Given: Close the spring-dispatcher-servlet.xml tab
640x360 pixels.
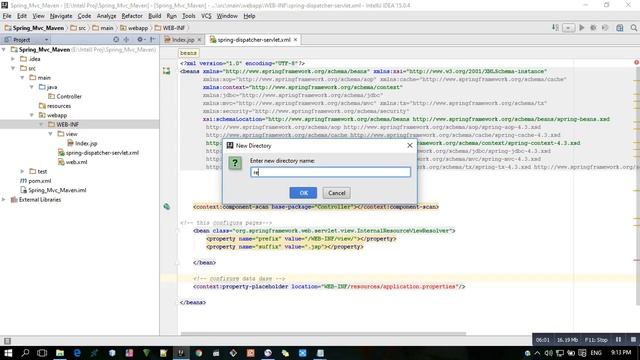Looking at the screenshot, I should pos(296,40).
